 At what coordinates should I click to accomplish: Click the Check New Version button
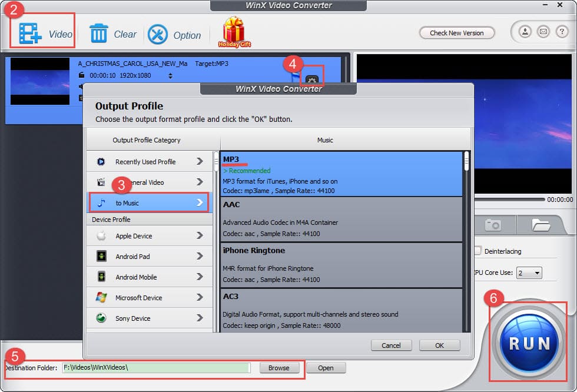[x=457, y=33]
